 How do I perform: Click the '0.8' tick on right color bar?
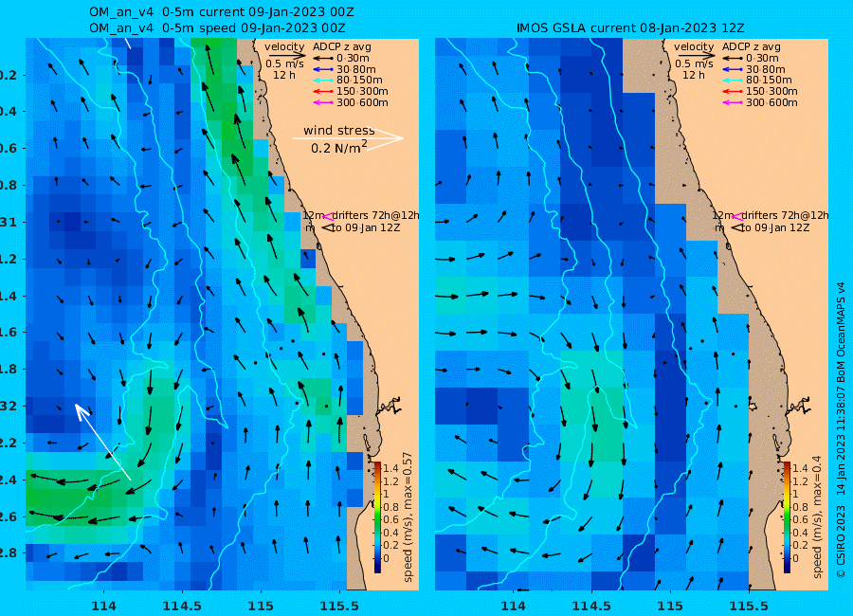(800, 507)
